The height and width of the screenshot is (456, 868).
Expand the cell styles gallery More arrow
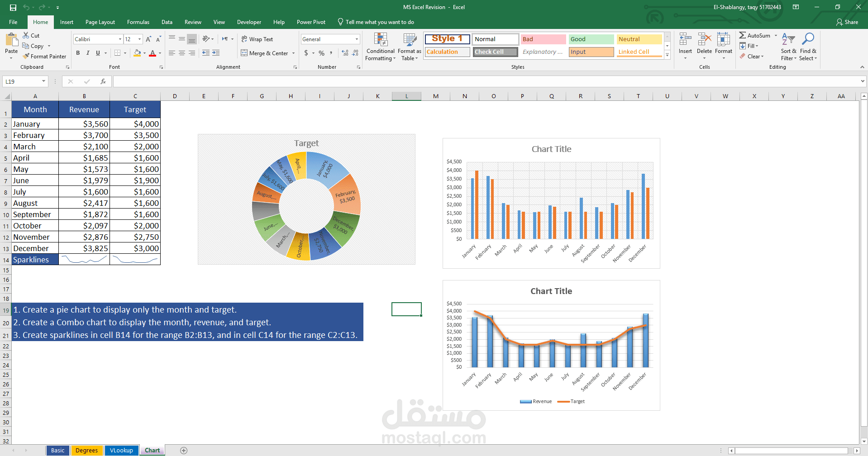pyautogui.click(x=667, y=55)
